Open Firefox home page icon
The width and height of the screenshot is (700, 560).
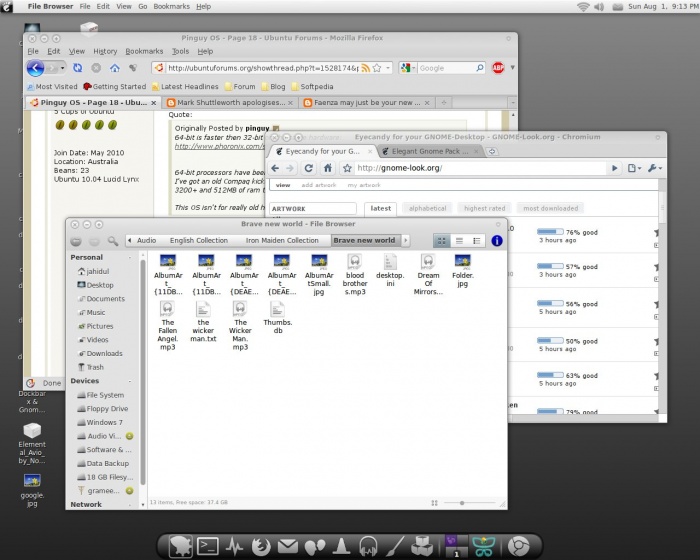pyautogui.click(x=115, y=68)
